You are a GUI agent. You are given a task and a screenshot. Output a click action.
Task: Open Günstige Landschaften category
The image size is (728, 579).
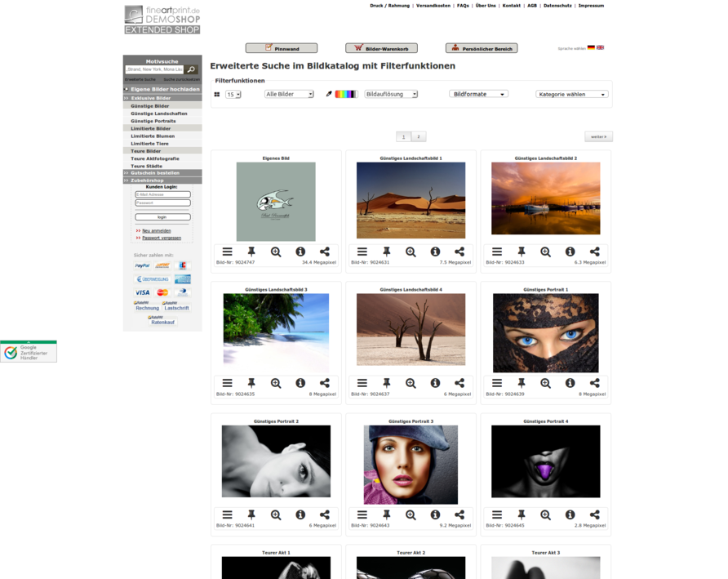pos(159,114)
